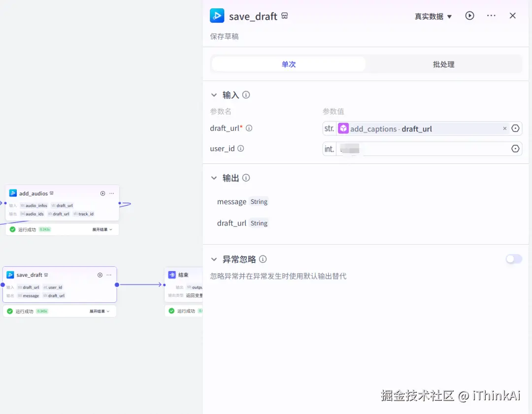Click the link icon beside save_draft title
532x414 pixels.
285,15
